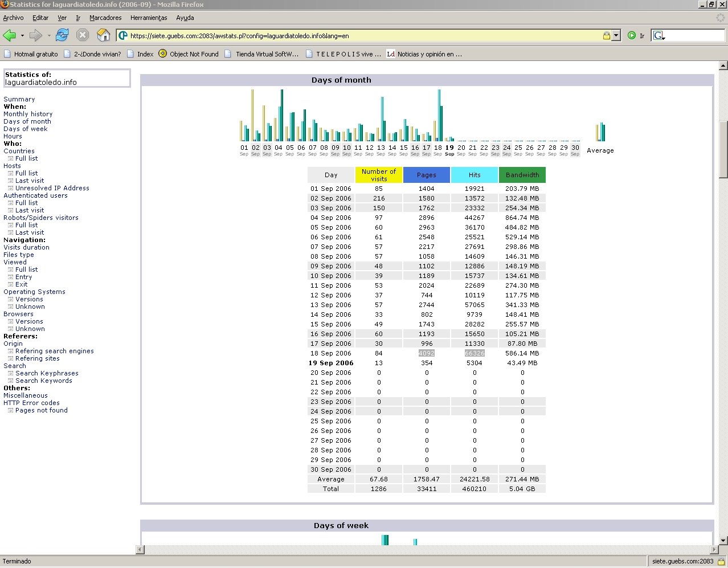The image size is (728, 568).
Task: Click the total bandwidth 5.04 GB
Action: (522, 489)
